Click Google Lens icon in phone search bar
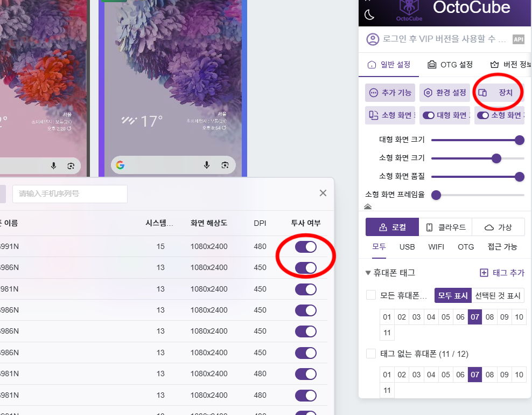The width and height of the screenshot is (532, 415). pos(225,165)
